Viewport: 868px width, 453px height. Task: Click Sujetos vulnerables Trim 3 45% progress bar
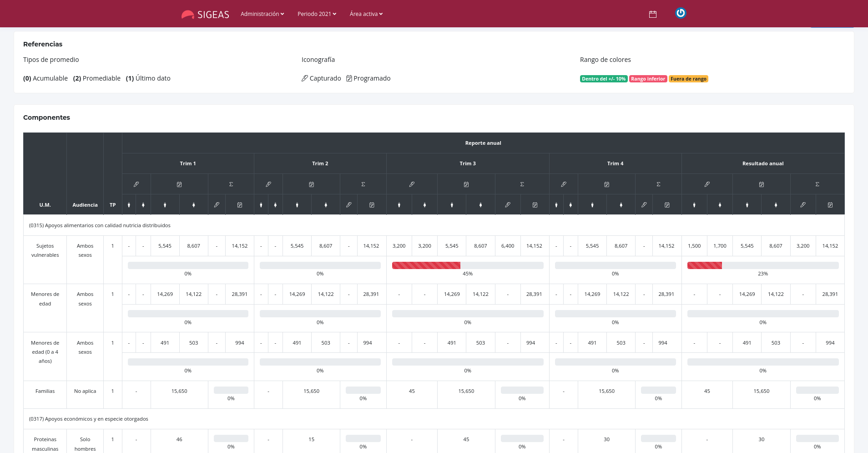[468, 265]
